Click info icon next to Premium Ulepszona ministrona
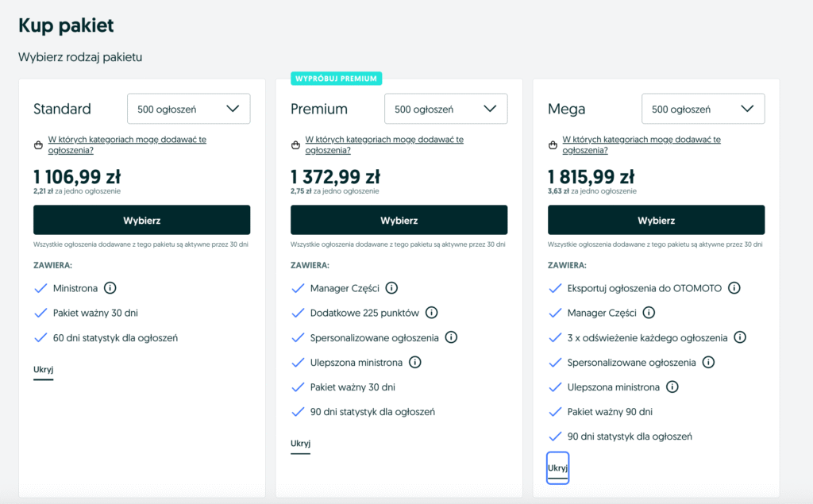Image resolution: width=813 pixels, height=504 pixels. [414, 362]
